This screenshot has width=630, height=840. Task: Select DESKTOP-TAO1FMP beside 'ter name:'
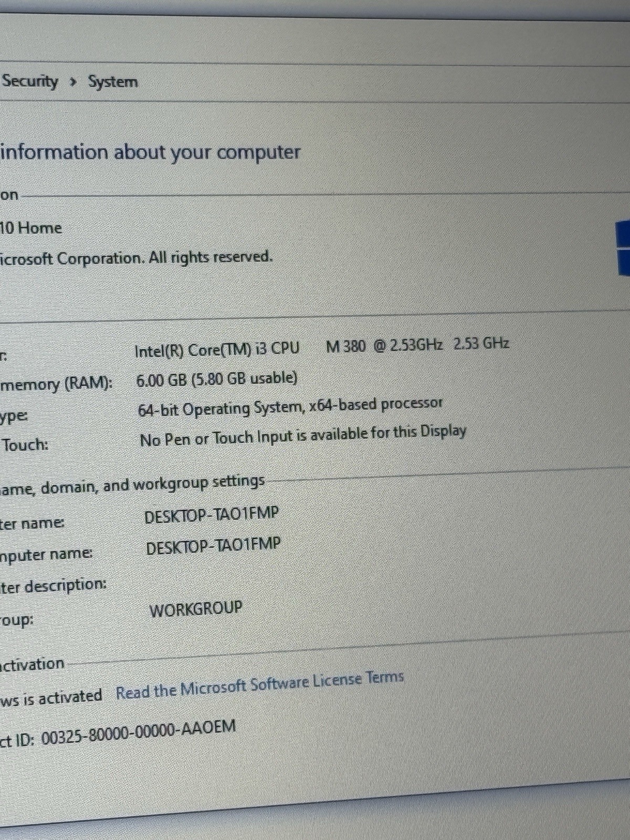(x=212, y=514)
